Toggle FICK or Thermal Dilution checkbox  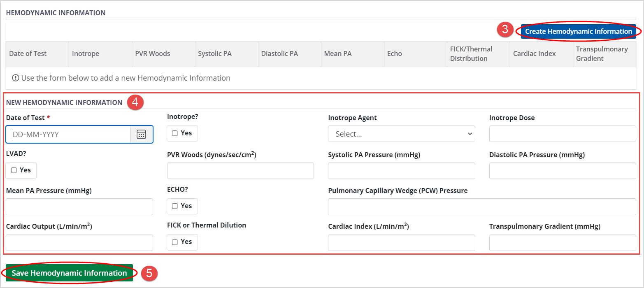click(x=175, y=242)
